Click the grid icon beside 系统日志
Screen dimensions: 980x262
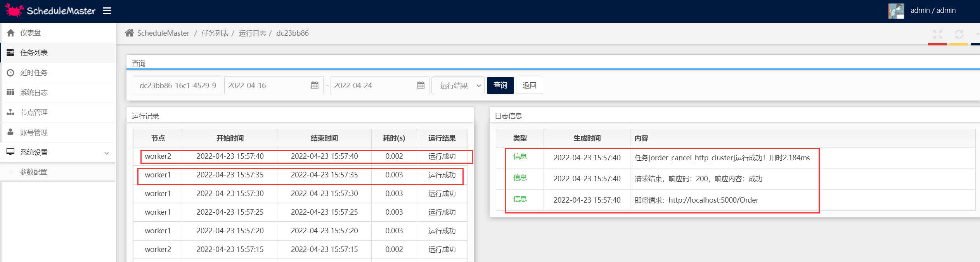click(x=10, y=92)
